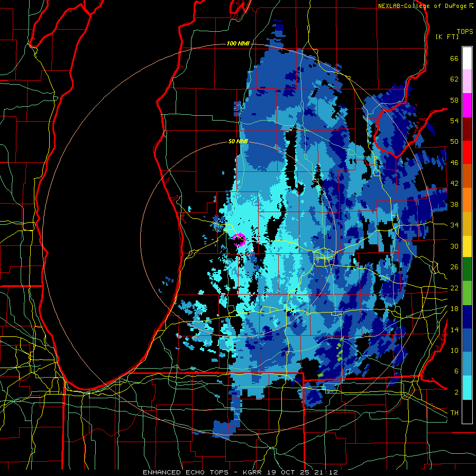Click the '42' legend value label
The image size is (476, 476).
pyautogui.click(x=454, y=184)
